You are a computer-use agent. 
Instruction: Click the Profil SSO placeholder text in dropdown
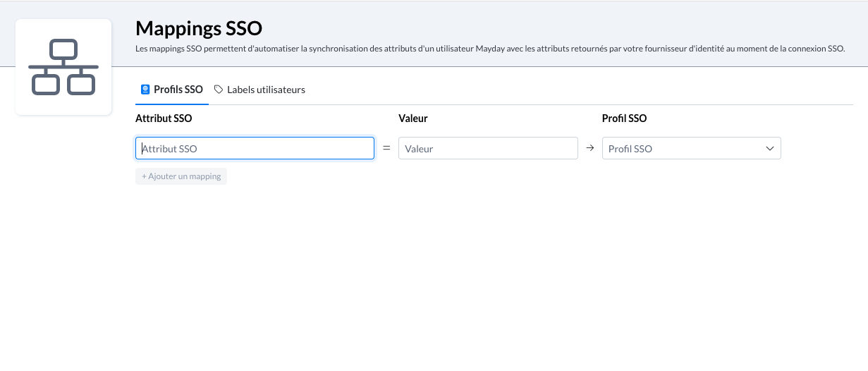coord(630,149)
